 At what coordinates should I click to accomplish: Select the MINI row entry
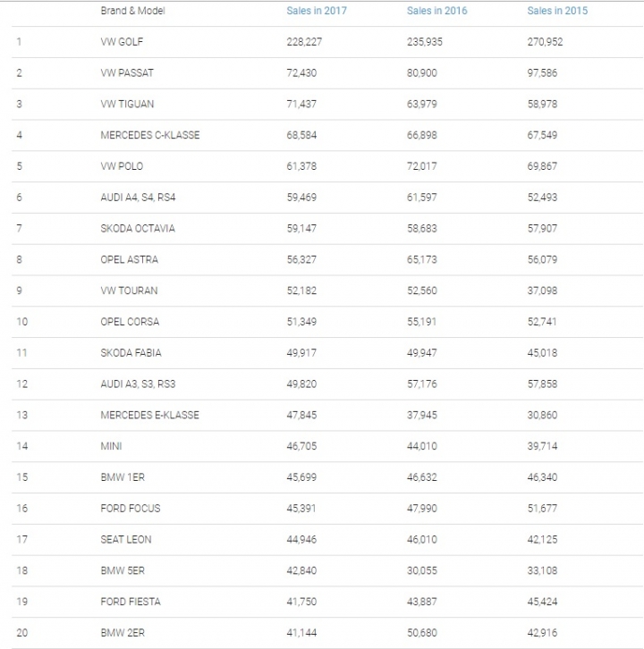pyautogui.click(x=111, y=446)
